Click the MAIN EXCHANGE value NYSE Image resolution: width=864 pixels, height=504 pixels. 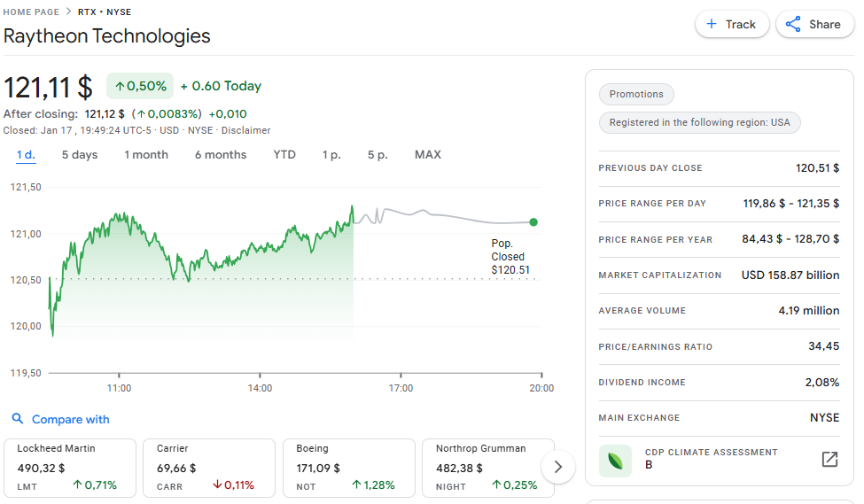tap(824, 417)
